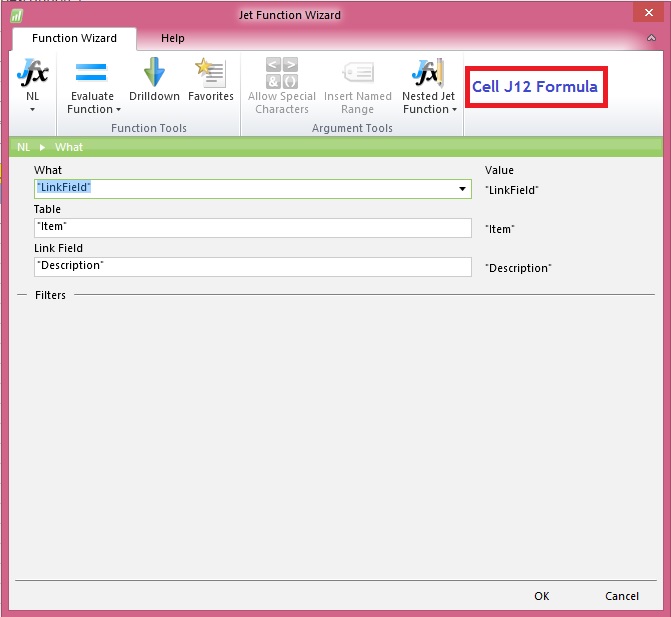Image resolution: width=671 pixels, height=617 pixels.
Task: Click Allow Special Characters icon
Action: point(281,73)
